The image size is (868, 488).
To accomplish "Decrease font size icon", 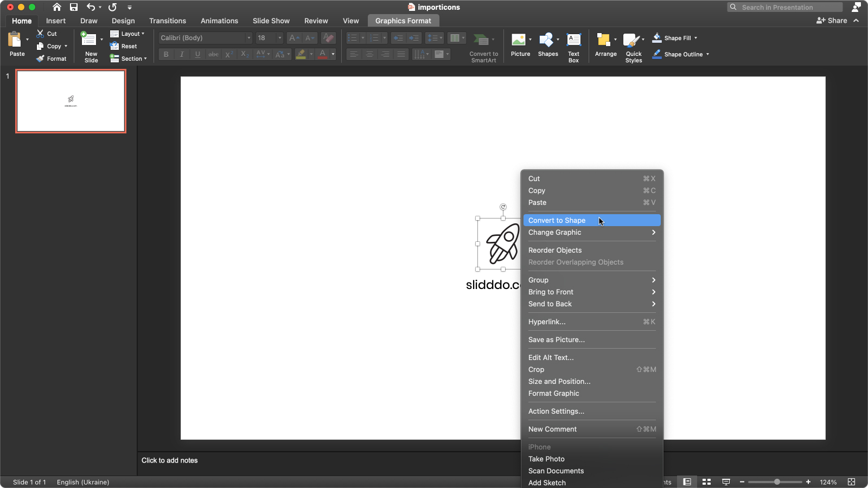I will (310, 38).
